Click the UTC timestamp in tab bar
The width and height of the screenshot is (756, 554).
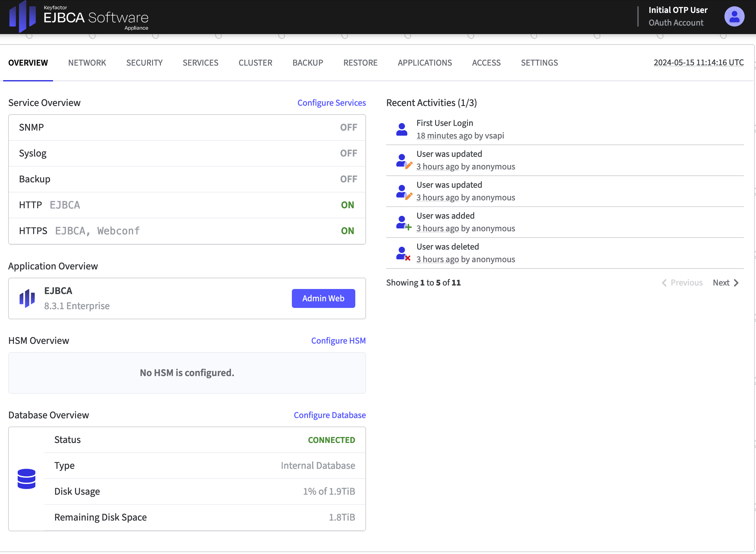(x=698, y=62)
